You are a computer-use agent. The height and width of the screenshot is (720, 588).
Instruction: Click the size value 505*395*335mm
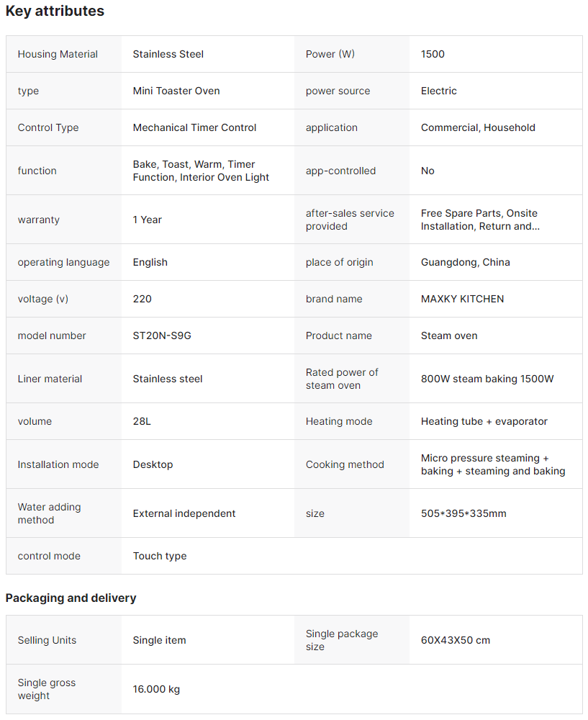(x=463, y=513)
